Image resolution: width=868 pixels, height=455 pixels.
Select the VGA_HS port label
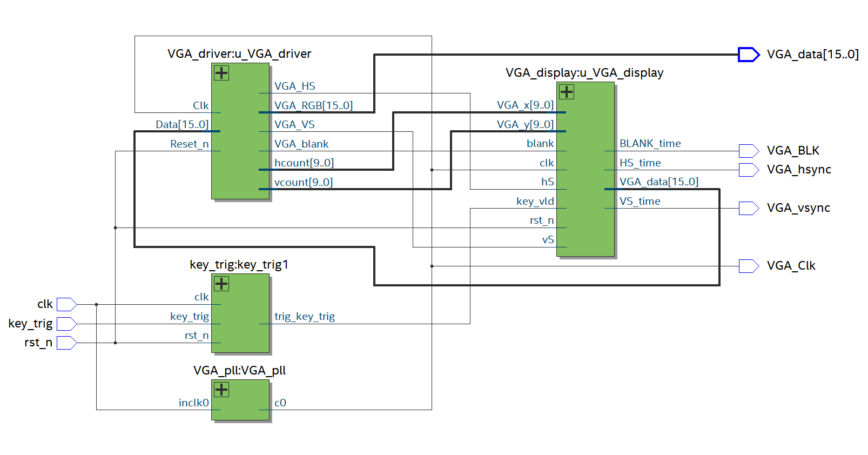tap(295, 86)
